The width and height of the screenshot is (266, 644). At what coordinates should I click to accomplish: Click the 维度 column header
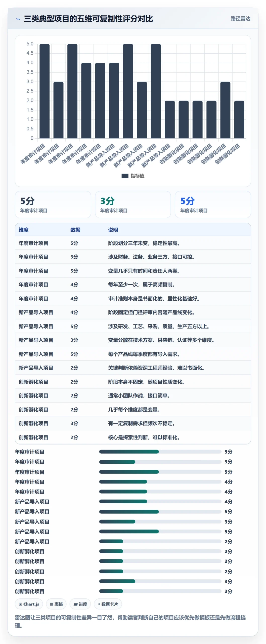pos(24,230)
